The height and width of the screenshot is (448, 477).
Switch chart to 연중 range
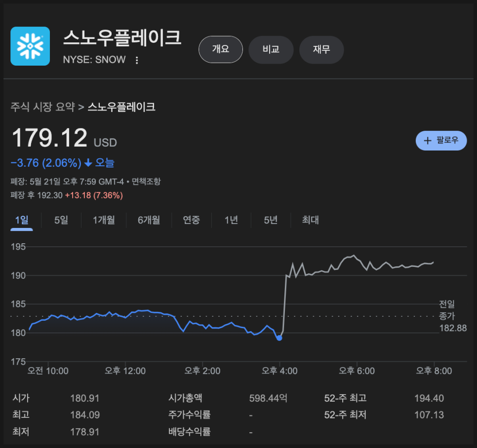pos(192,220)
